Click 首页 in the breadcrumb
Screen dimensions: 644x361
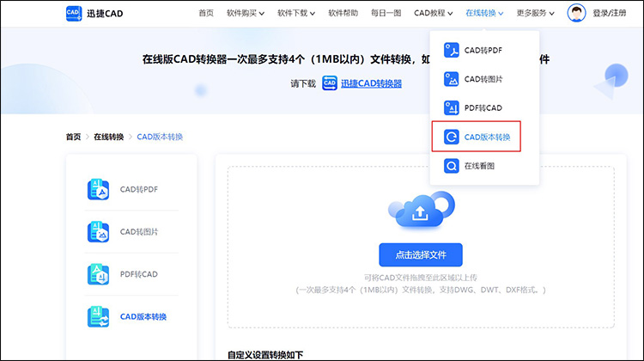click(x=74, y=137)
